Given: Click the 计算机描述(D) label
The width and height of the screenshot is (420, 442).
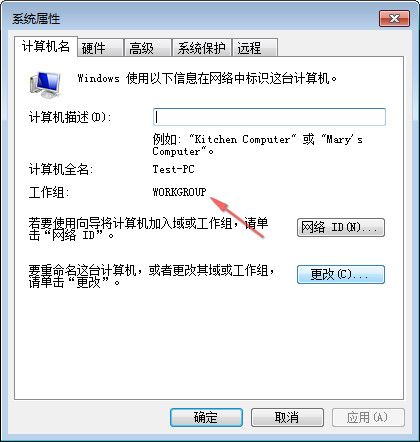Looking at the screenshot, I should pos(70,117).
